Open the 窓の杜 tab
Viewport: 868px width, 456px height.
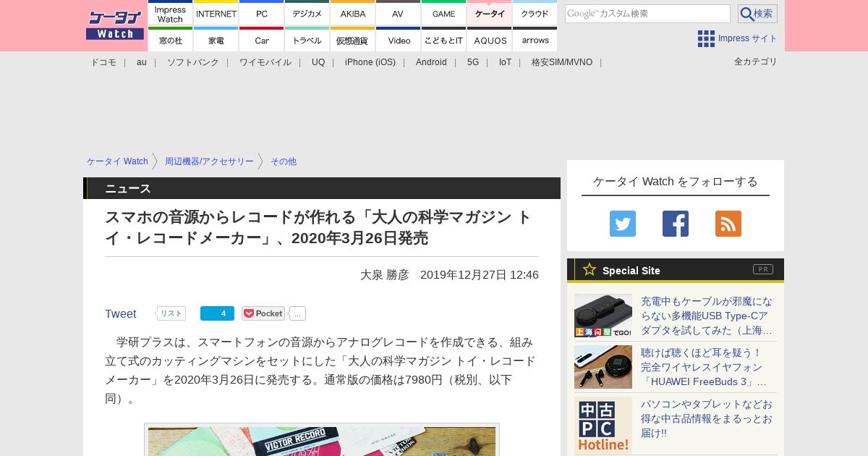(171, 39)
